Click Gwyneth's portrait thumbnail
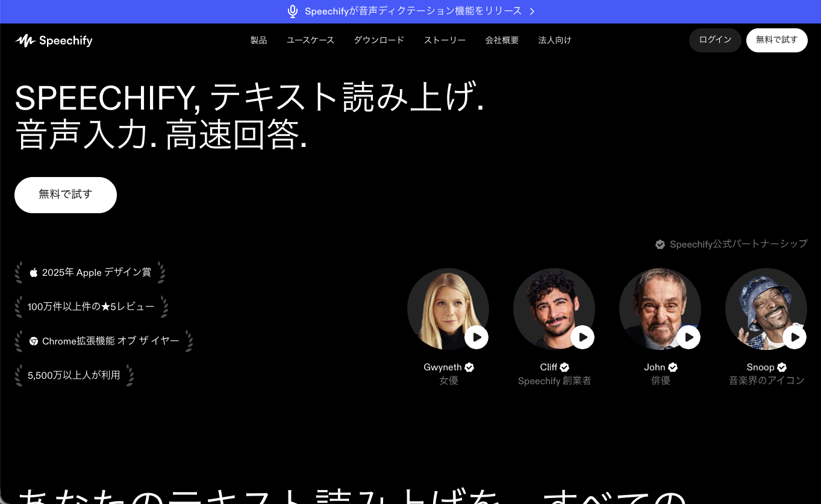Image resolution: width=821 pixels, height=504 pixels. click(448, 309)
